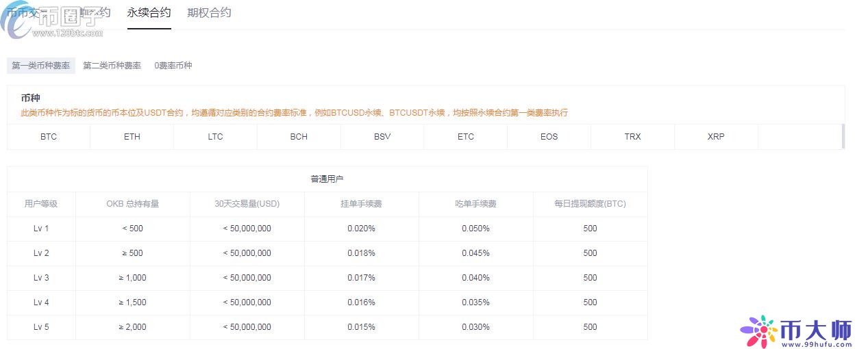Click the 0.017% maker fee cell
Screen dimensions: 868x349
[361, 278]
